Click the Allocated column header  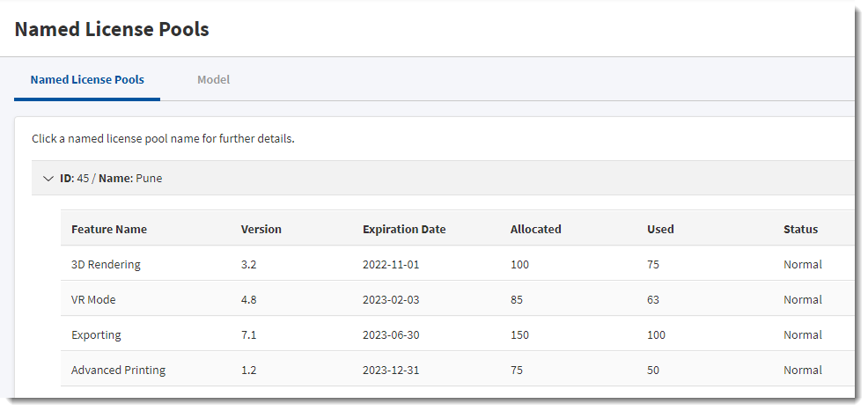(x=535, y=230)
